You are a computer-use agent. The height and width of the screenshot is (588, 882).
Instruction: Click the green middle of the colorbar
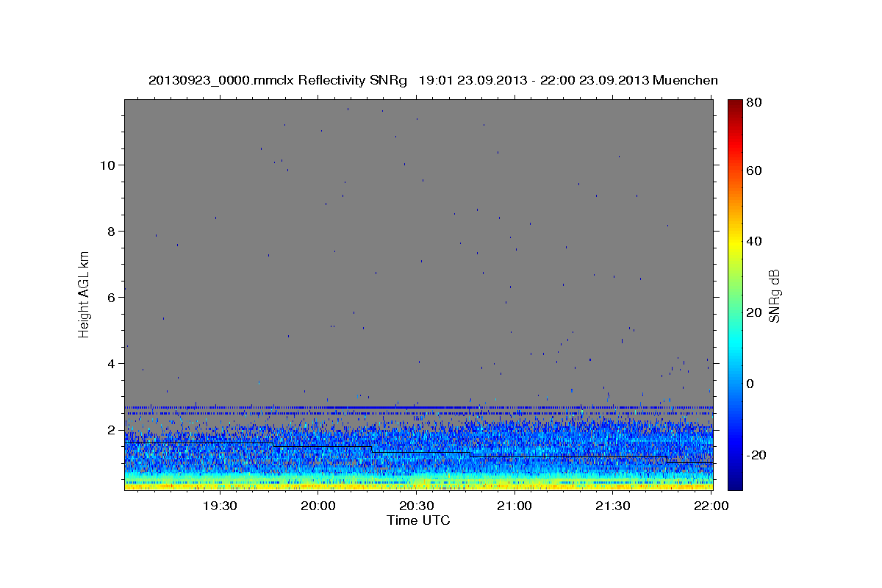tap(735, 294)
